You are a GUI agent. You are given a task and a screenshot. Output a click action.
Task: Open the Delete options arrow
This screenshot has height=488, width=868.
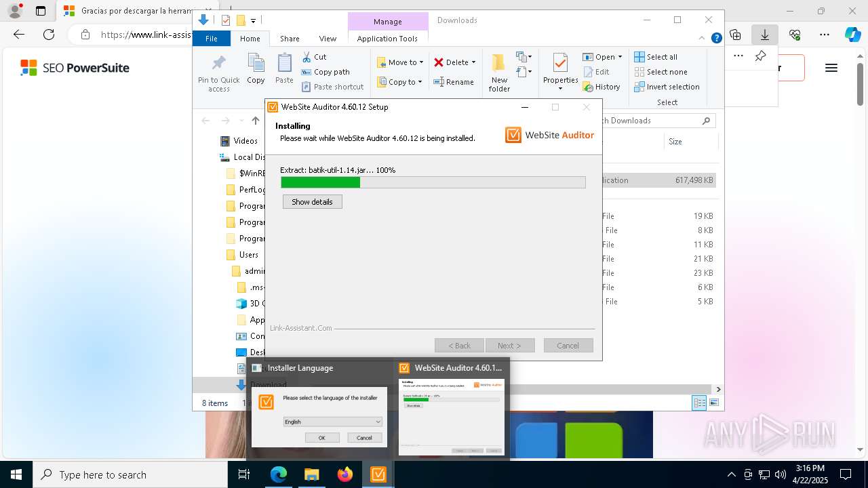473,62
